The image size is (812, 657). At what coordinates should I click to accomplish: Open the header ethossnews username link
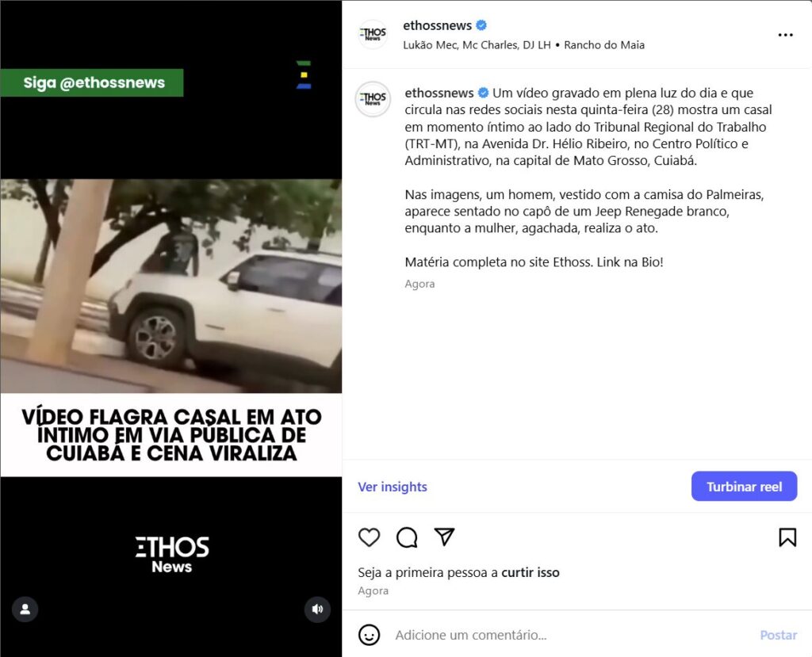tap(437, 25)
